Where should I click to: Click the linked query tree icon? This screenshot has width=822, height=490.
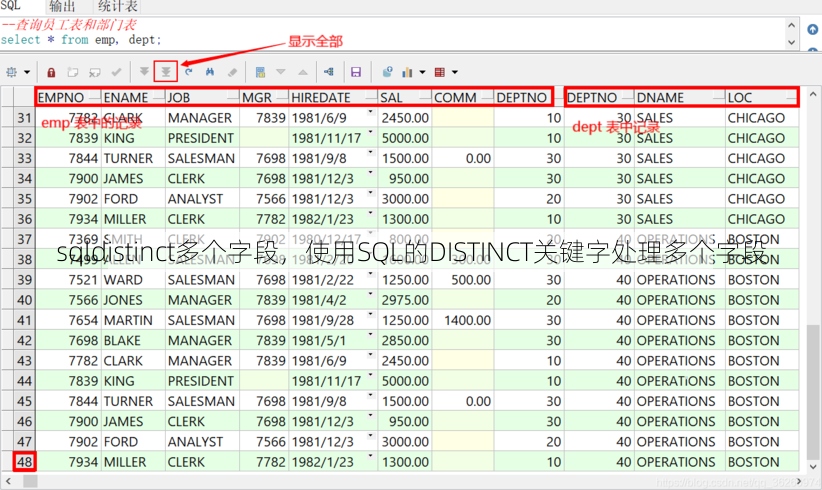[329, 72]
